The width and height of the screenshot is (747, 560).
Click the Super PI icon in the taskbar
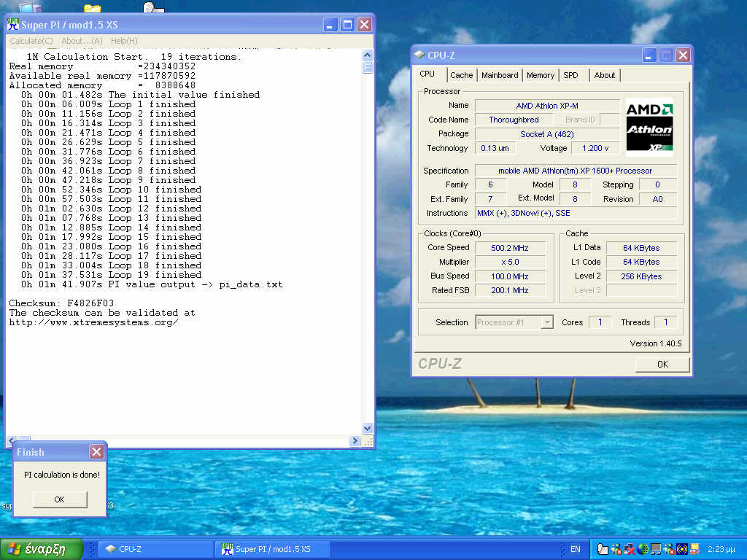pos(228,549)
